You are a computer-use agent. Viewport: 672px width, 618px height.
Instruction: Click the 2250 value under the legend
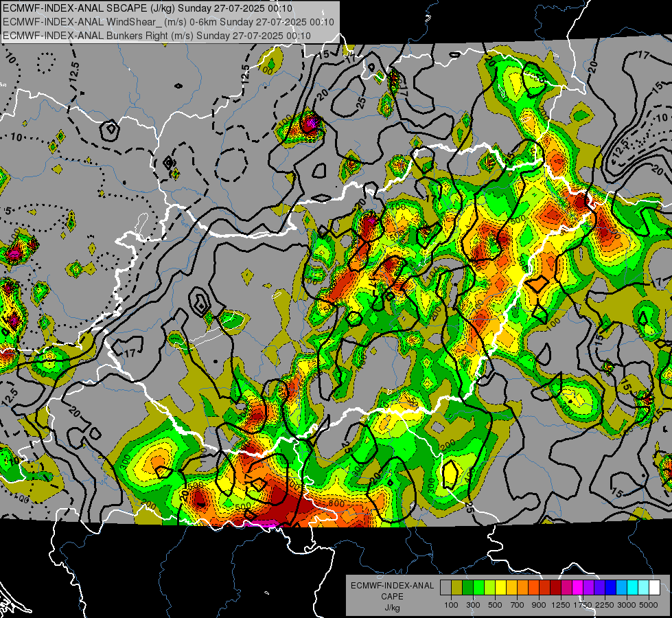[605, 605]
